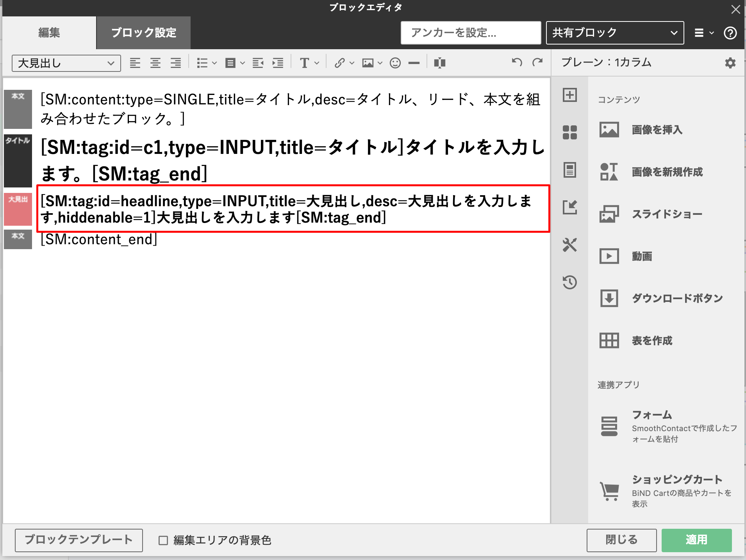Click the 表を作成 table icon

coord(609,341)
